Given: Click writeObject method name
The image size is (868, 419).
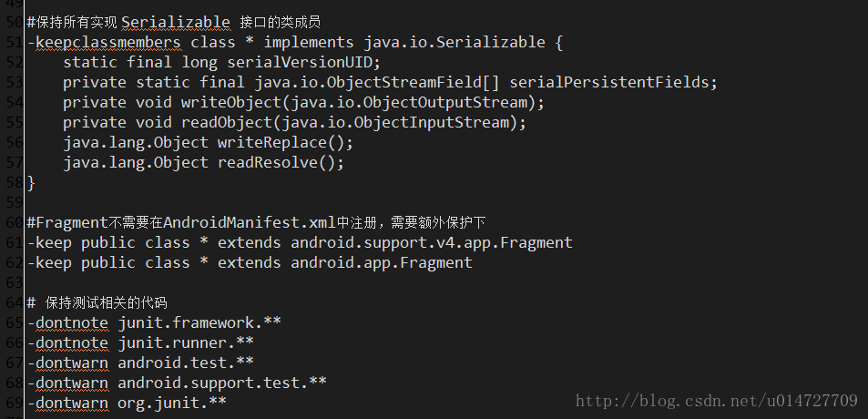Looking at the screenshot, I should click(x=230, y=102).
